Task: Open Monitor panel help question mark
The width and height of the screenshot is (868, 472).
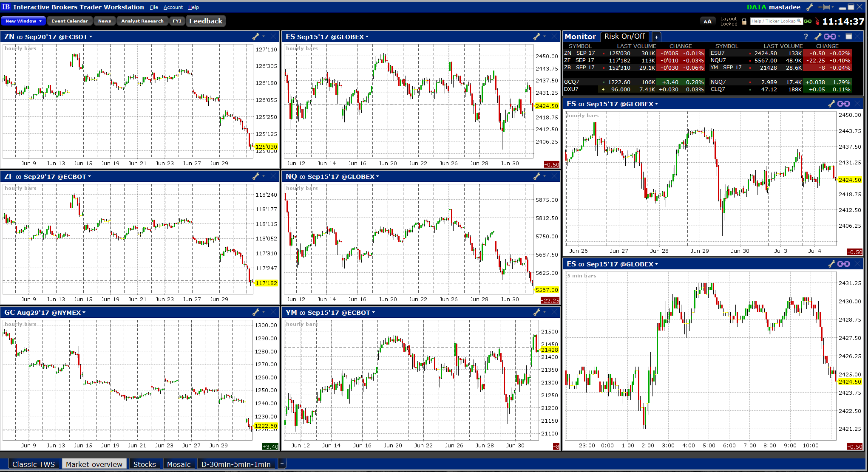Action: coord(806,37)
